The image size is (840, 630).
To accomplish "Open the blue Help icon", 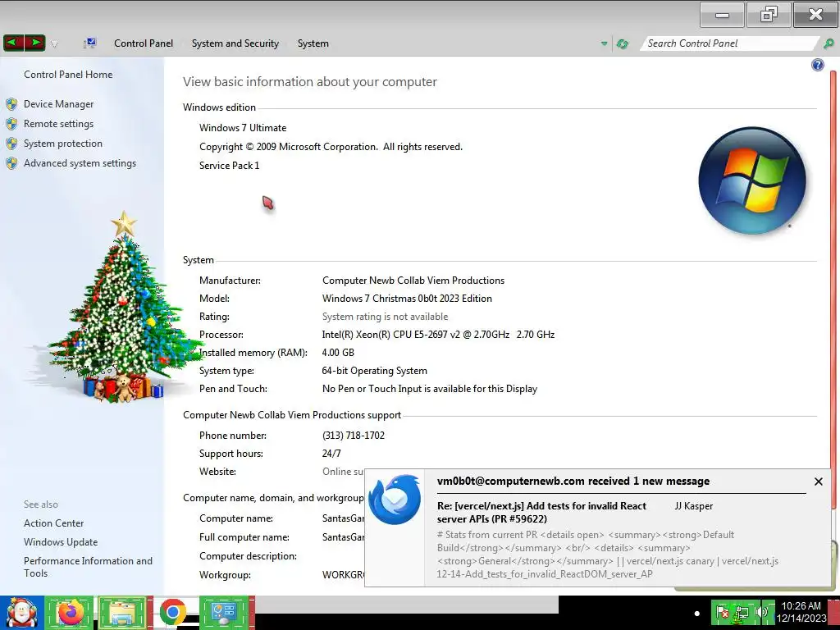I will click(818, 65).
